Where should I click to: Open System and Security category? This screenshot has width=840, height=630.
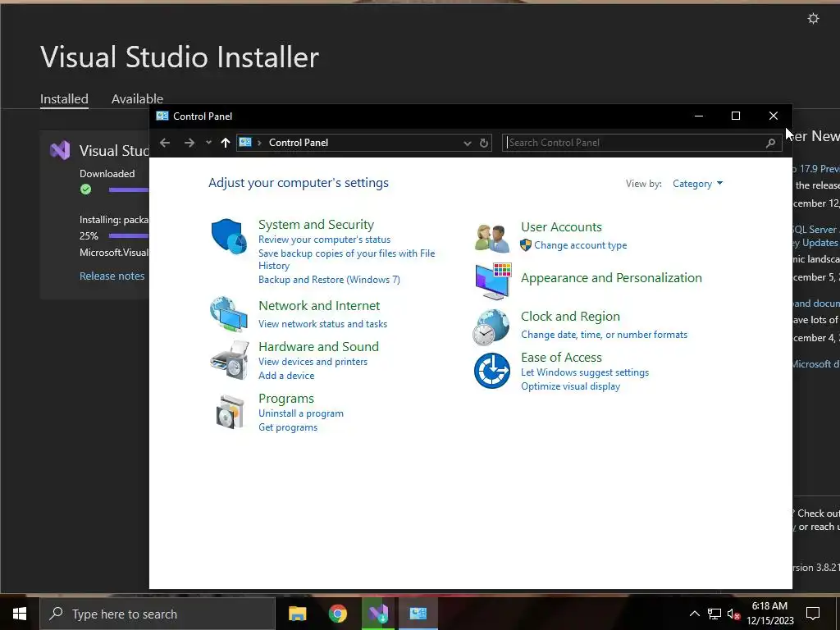(316, 225)
